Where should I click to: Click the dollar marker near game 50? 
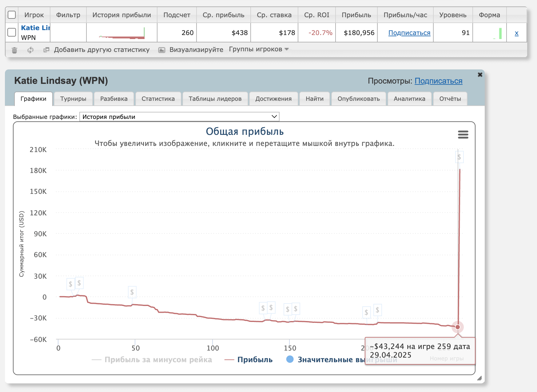[132, 292]
